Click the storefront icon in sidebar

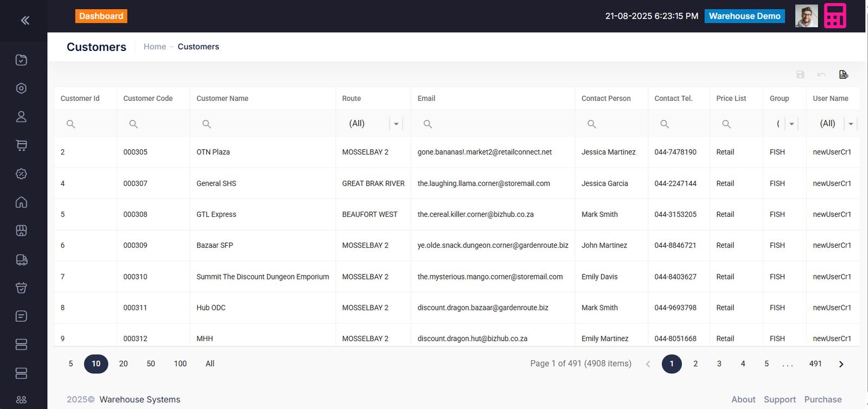(22, 231)
